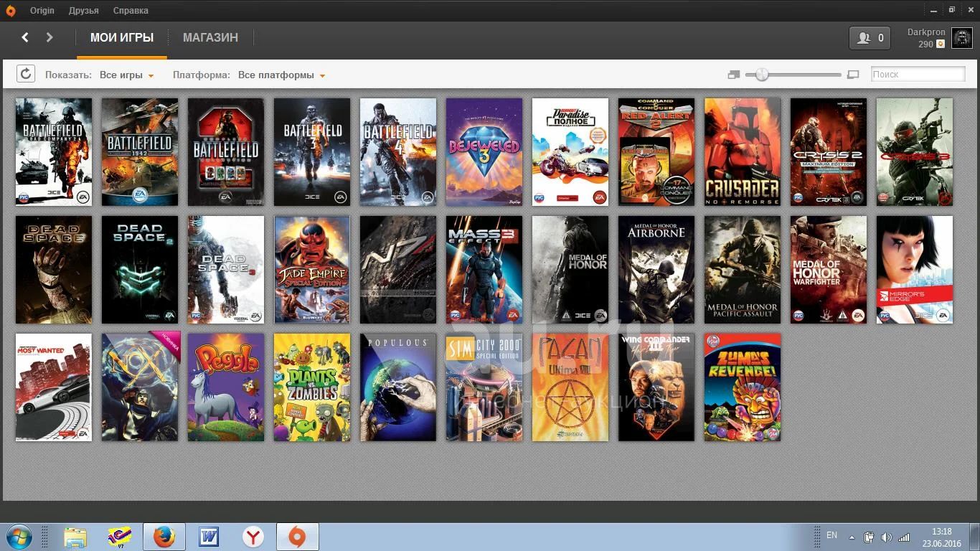Image resolution: width=980 pixels, height=551 pixels.
Task: Select the Nox game cover
Action: click(140, 387)
